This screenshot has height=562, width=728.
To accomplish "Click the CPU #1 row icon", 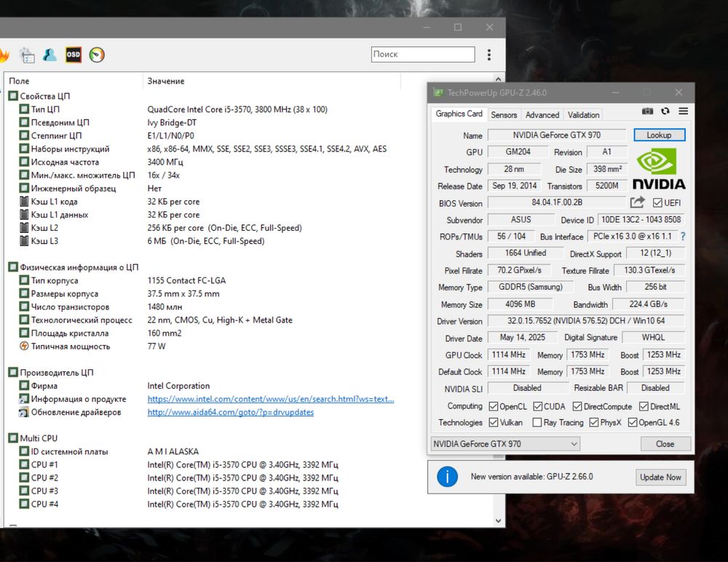I will 24,464.
